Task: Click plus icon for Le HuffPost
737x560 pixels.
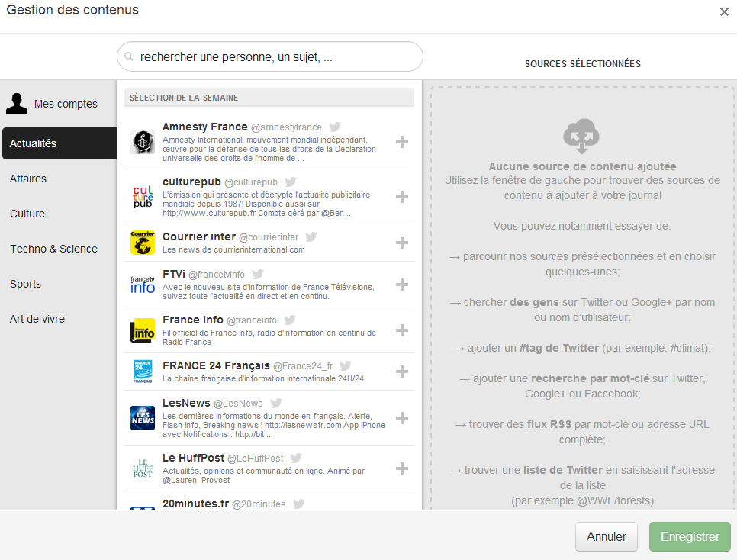Action: click(402, 468)
